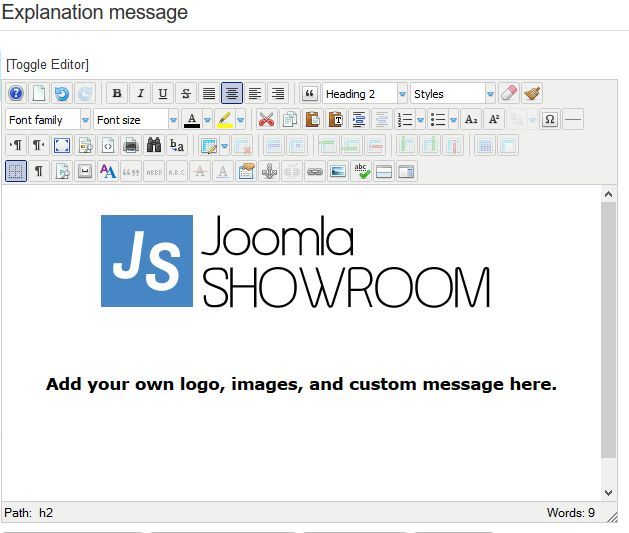Viewport: 629px width, 533px height.
Task: Open the source code editor icon
Action: [108, 145]
